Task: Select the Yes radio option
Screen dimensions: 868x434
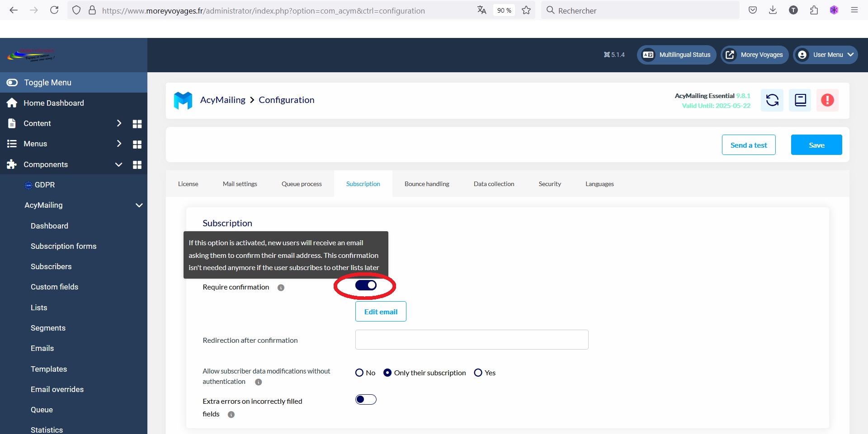Action: 478,373
